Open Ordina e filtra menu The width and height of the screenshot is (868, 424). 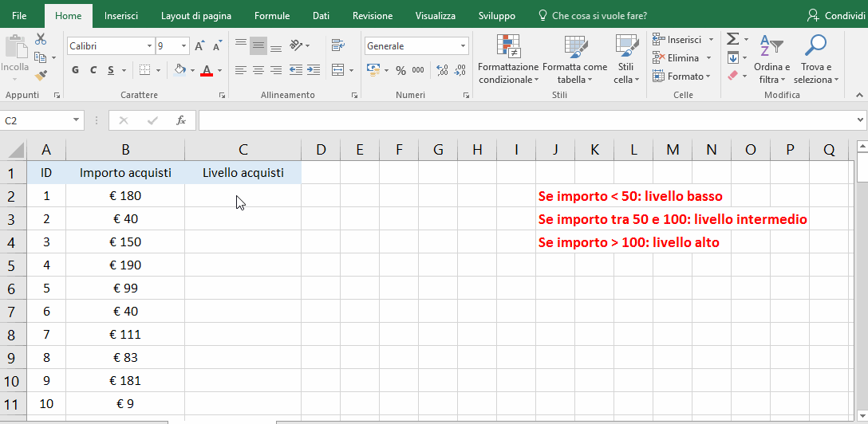click(771, 59)
